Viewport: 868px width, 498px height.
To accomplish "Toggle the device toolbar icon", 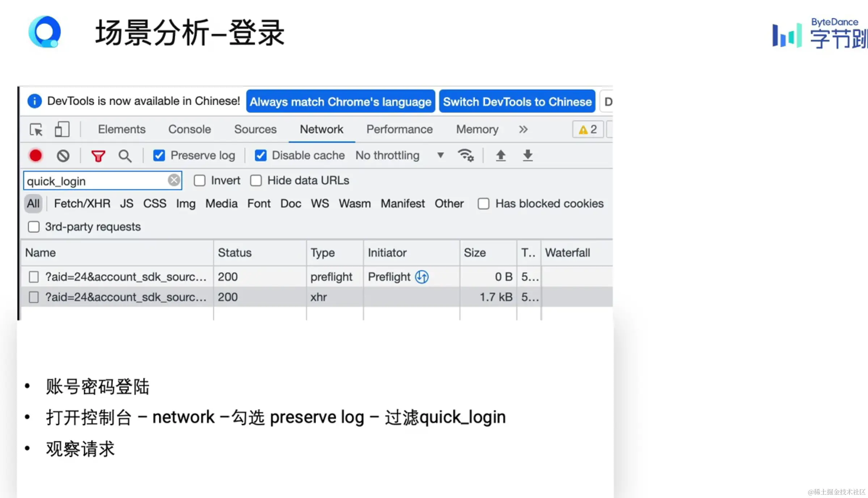I will (x=62, y=129).
